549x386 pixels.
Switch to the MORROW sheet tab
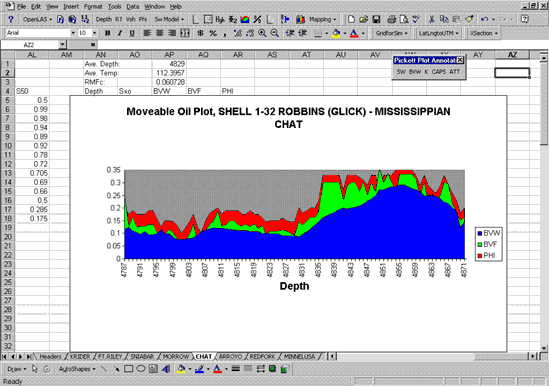coord(176,357)
